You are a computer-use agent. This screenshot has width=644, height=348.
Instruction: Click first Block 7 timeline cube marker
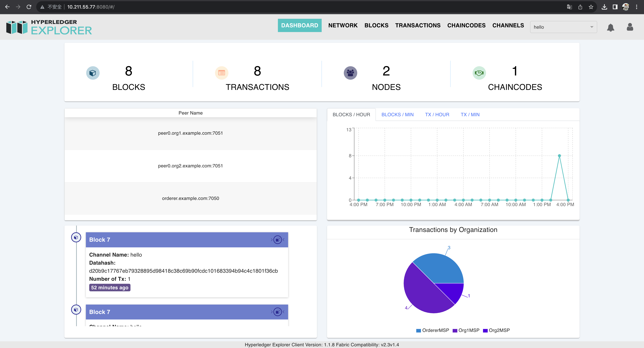[76, 237]
